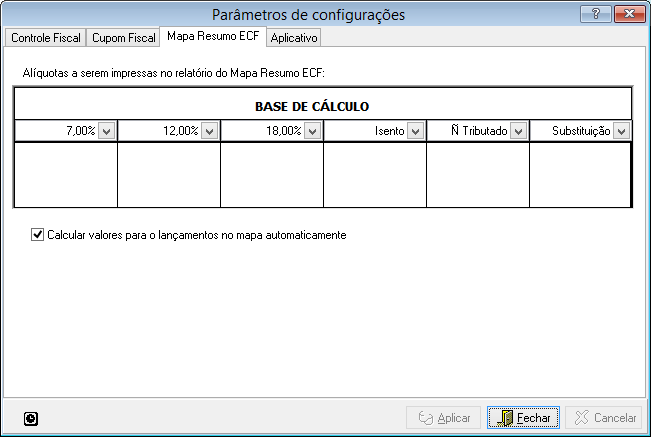Click the Aplicar button

444,418
